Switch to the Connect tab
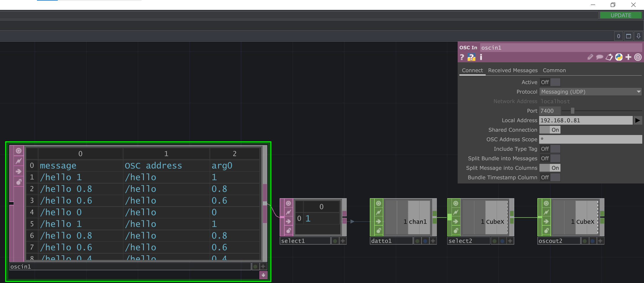The width and height of the screenshot is (644, 283). 472,70
